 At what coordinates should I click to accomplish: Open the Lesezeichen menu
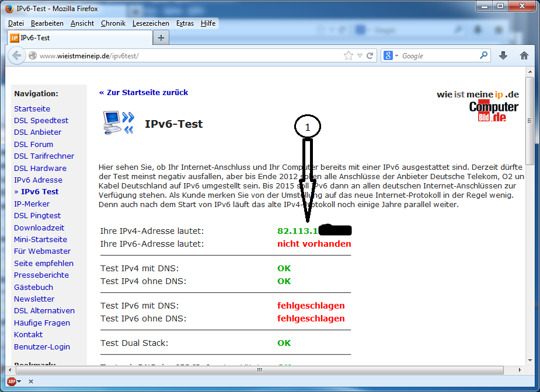click(151, 23)
